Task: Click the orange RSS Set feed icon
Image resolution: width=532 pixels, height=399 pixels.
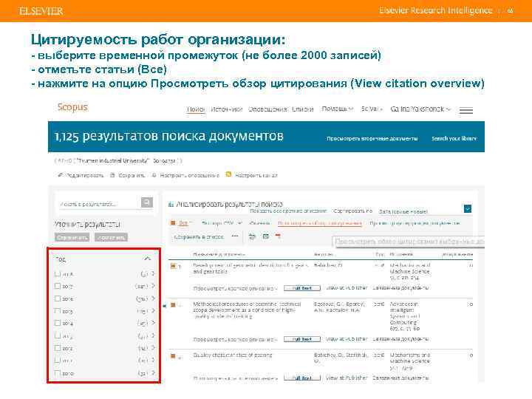Action: click(228, 174)
